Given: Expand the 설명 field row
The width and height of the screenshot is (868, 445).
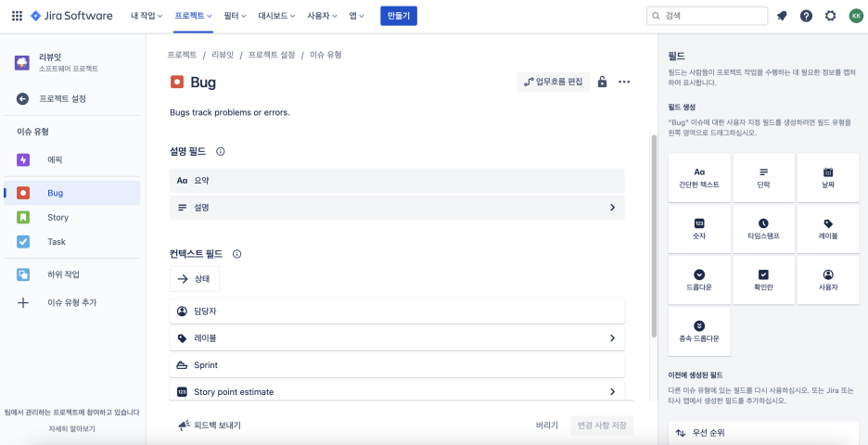Looking at the screenshot, I should coord(612,208).
